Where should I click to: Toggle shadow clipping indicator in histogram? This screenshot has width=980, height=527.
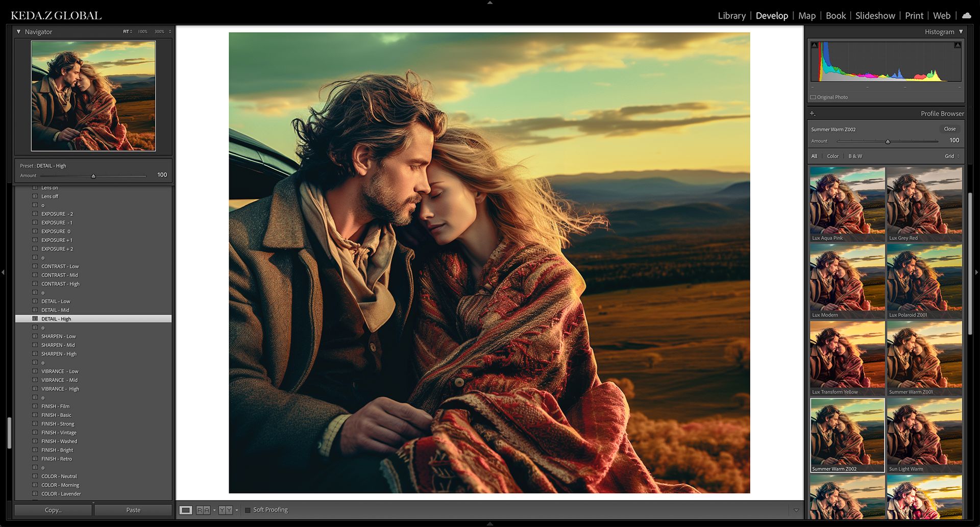point(815,45)
